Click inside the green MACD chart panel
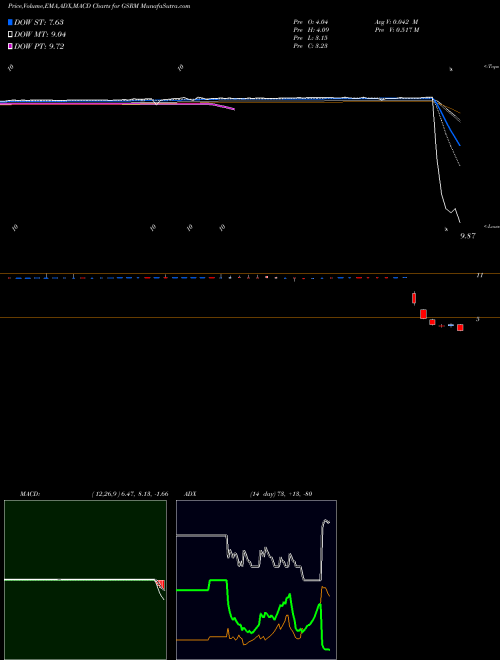This screenshot has width=500, height=660. click(x=85, y=580)
